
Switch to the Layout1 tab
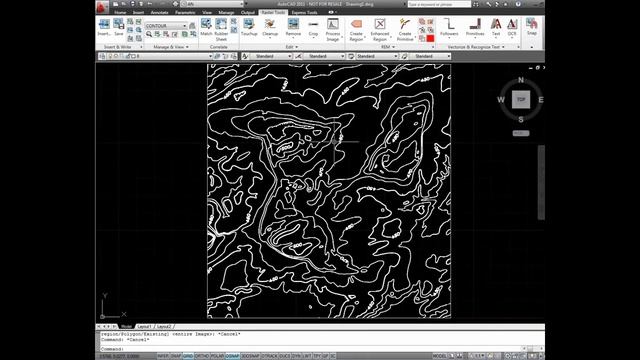click(x=144, y=327)
